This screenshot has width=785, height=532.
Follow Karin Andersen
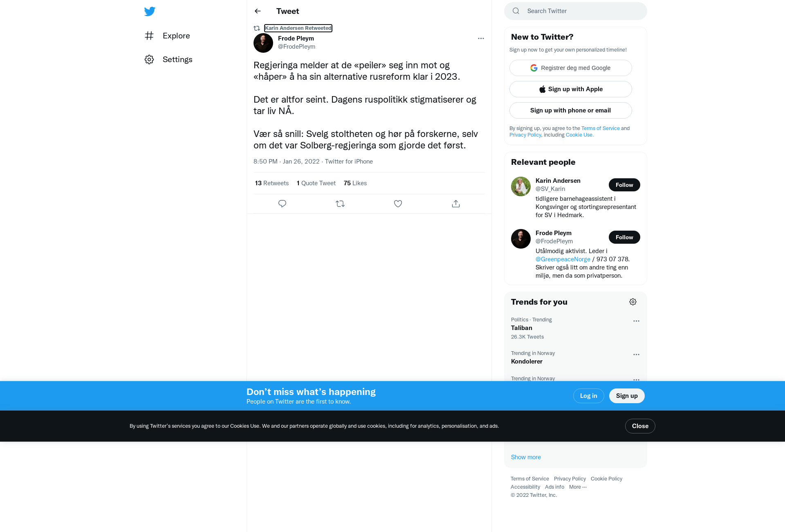[624, 185]
